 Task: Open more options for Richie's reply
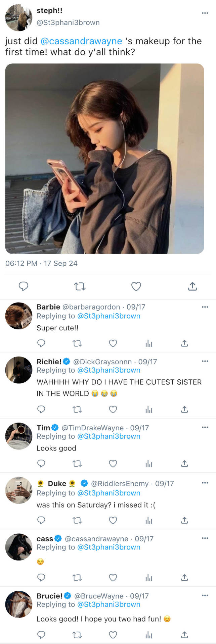[x=205, y=361]
